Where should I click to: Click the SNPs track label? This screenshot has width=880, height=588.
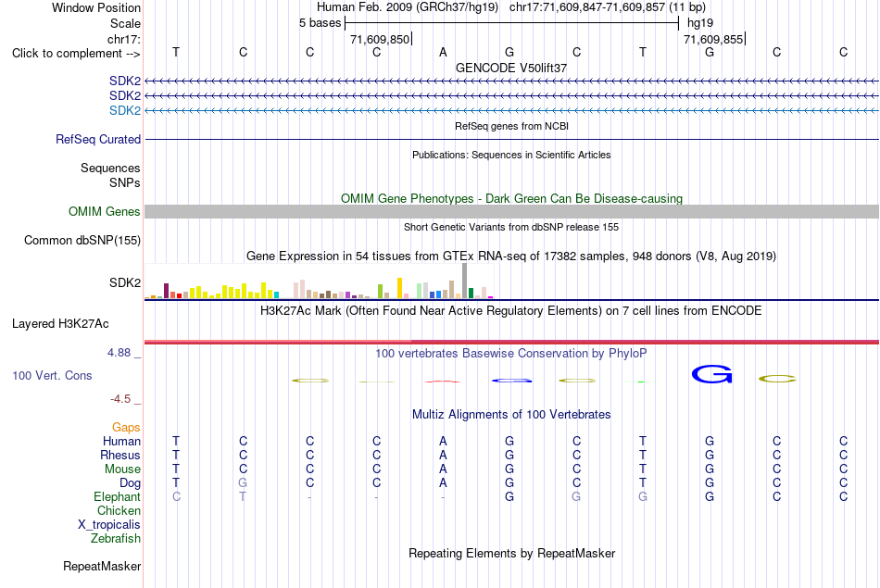click(x=125, y=183)
